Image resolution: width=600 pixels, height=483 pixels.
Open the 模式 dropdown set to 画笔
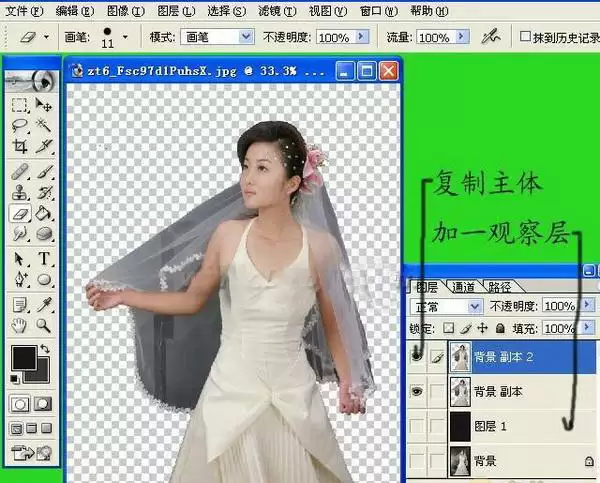pos(217,37)
